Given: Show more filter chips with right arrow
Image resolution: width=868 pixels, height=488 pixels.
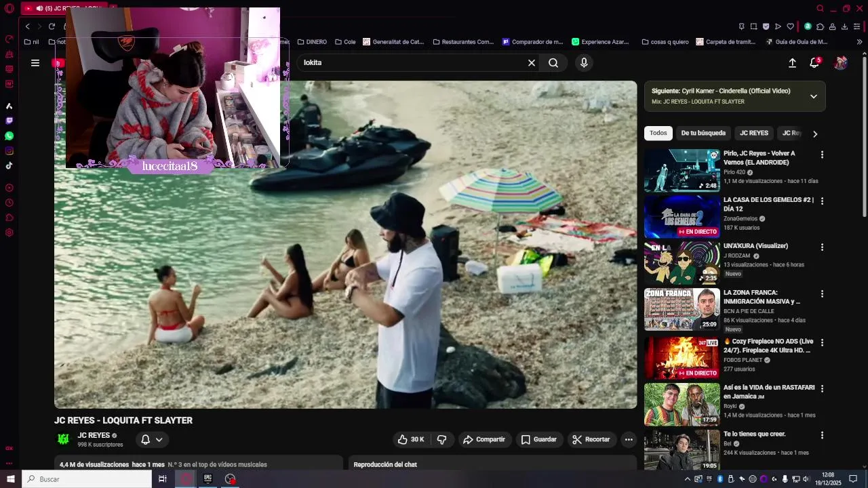Looking at the screenshot, I should pyautogui.click(x=815, y=134).
